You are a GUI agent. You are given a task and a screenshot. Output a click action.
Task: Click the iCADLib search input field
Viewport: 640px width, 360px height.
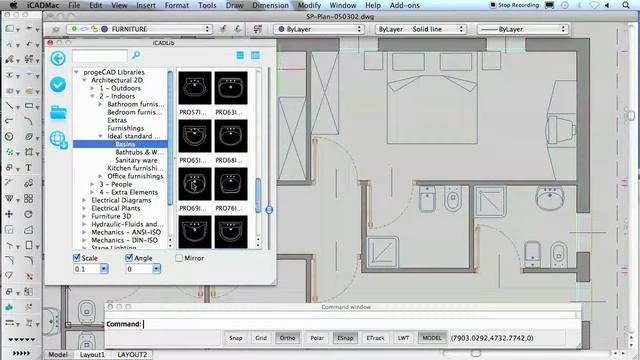[100, 56]
